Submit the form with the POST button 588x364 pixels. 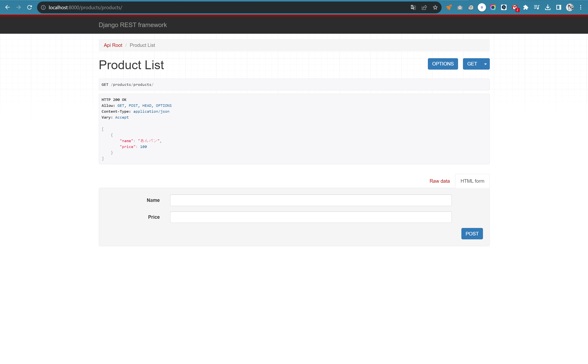[x=472, y=233]
